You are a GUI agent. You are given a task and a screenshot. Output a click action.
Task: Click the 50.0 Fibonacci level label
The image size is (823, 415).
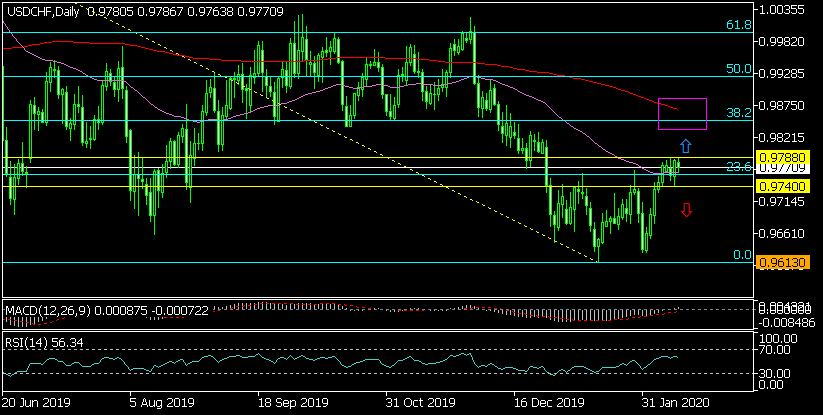(x=739, y=69)
